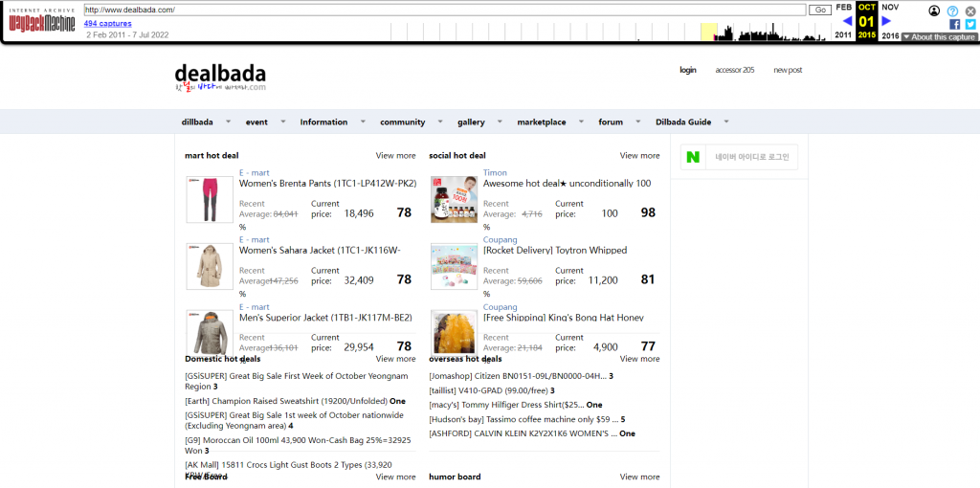Viewport: 980px width, 488px height.
Task: Jump to FEB 2011 capture
Action: [x=844, y=21]
